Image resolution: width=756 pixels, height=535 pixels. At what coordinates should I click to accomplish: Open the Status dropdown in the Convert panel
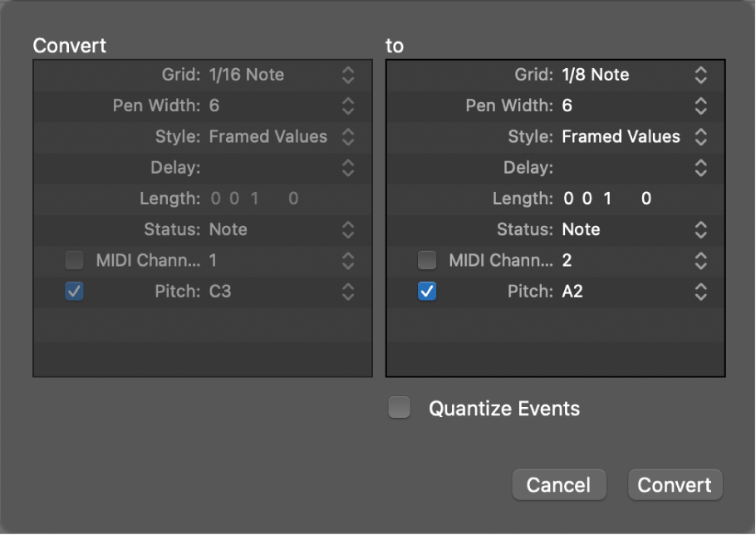click(348, 229)
